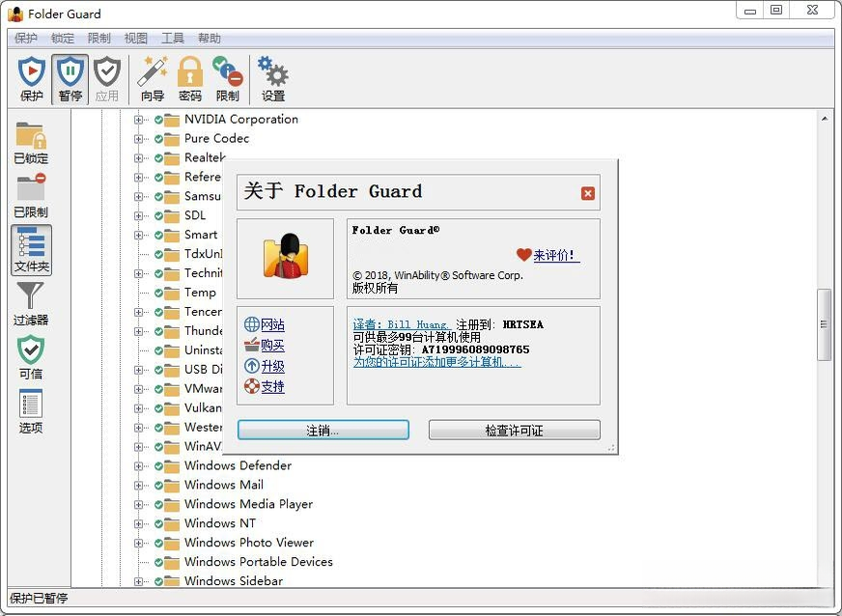
Task: Open the 保护 (Protect) menu
Action: (26, 38)
